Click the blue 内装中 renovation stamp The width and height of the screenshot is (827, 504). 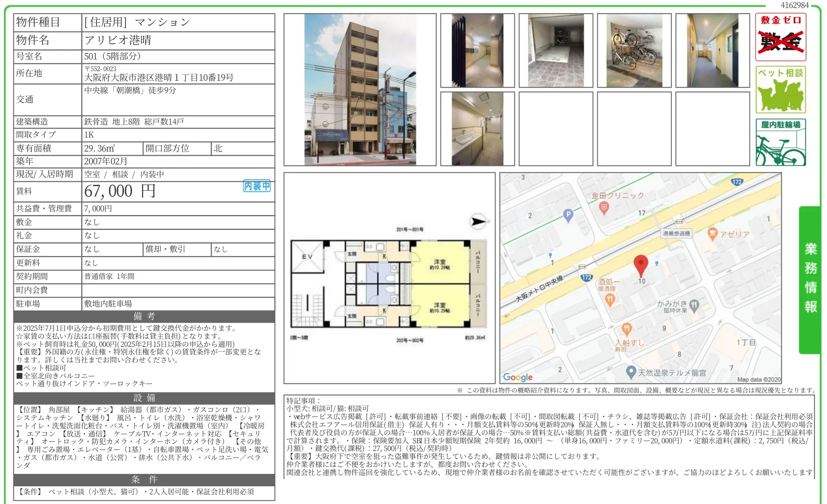point(257,186)
